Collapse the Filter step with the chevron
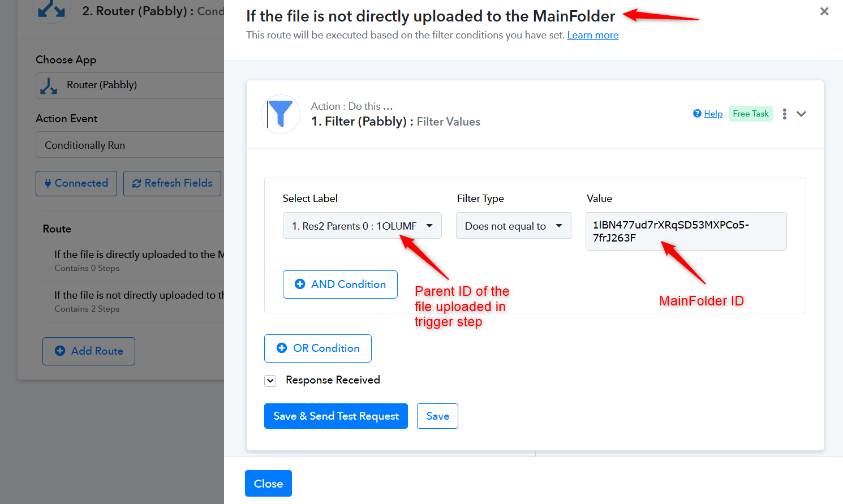This screenshot has height=504, width=843. (x=801, y=114)
